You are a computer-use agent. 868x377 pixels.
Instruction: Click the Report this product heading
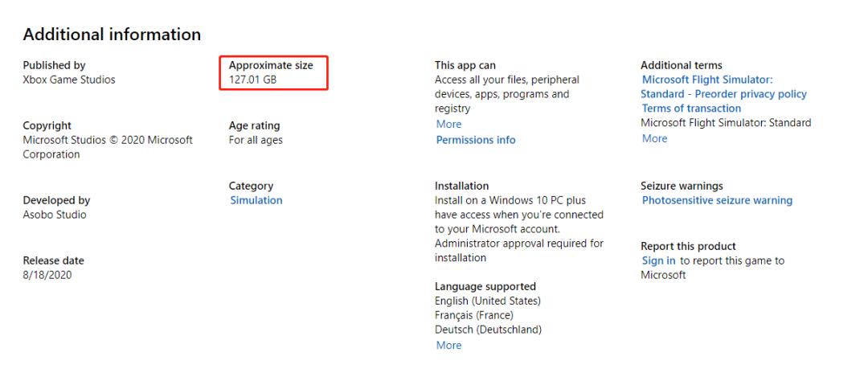pos(688,246)
